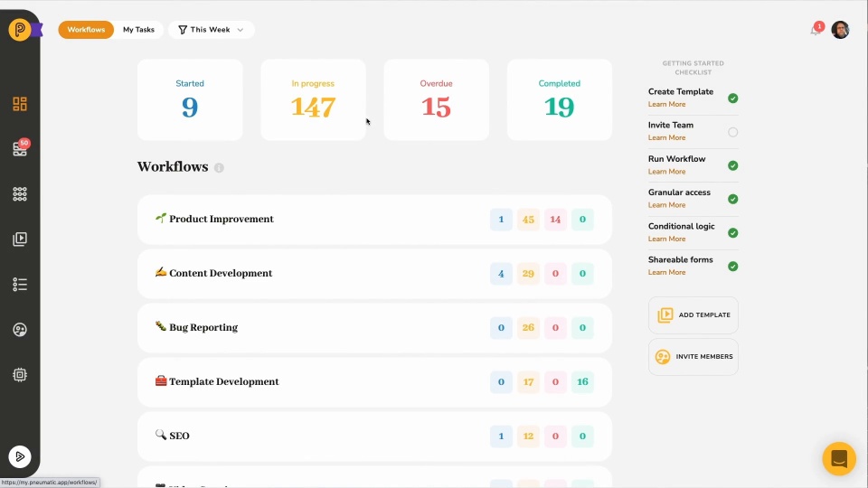
Task: Click Learn More under Shareable forms
Action: click(666, 272)
